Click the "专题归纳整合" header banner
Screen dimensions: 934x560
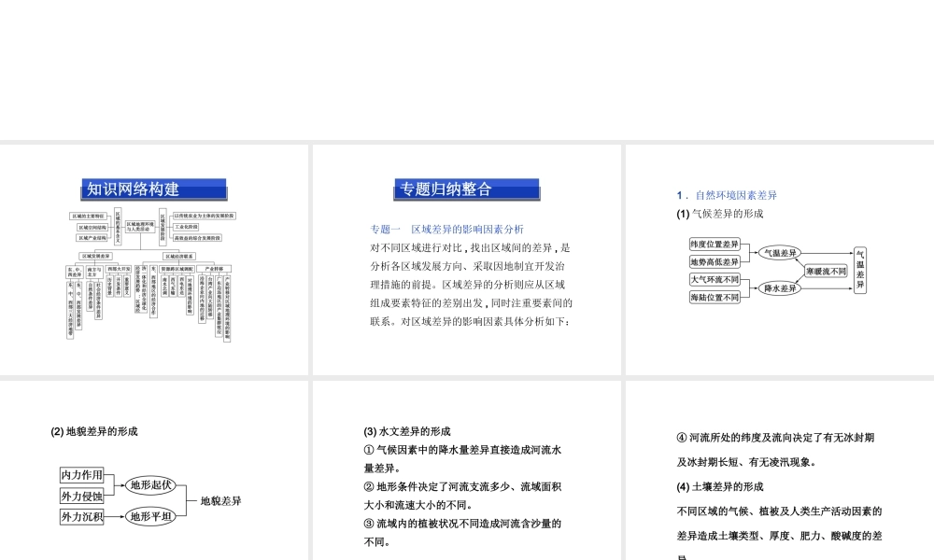point(466,189)
